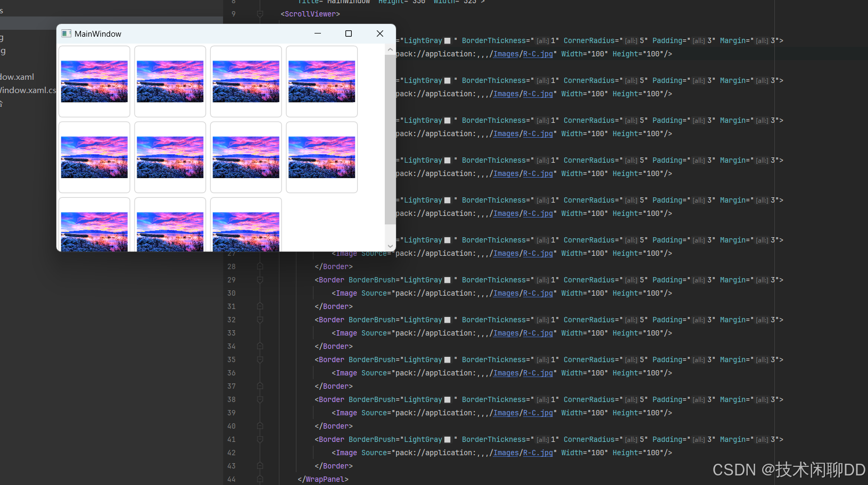Click the </Border> tag on line 37

(334, 386)
